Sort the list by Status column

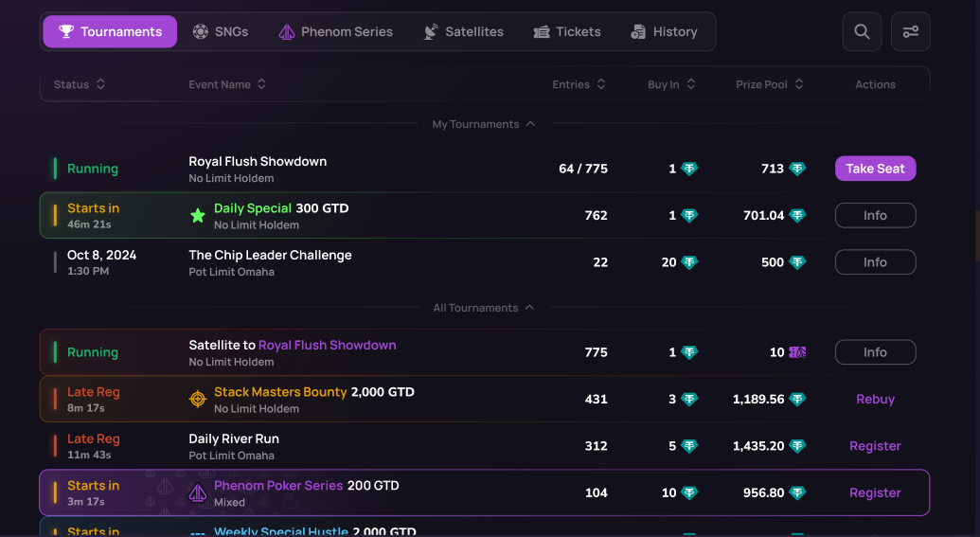(x=80, y=84)
